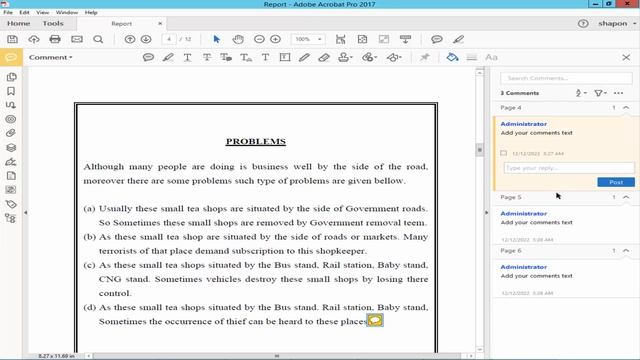640x360 pixels.
Task: Activate the Hand pan tool
Action: coord(238,39)
